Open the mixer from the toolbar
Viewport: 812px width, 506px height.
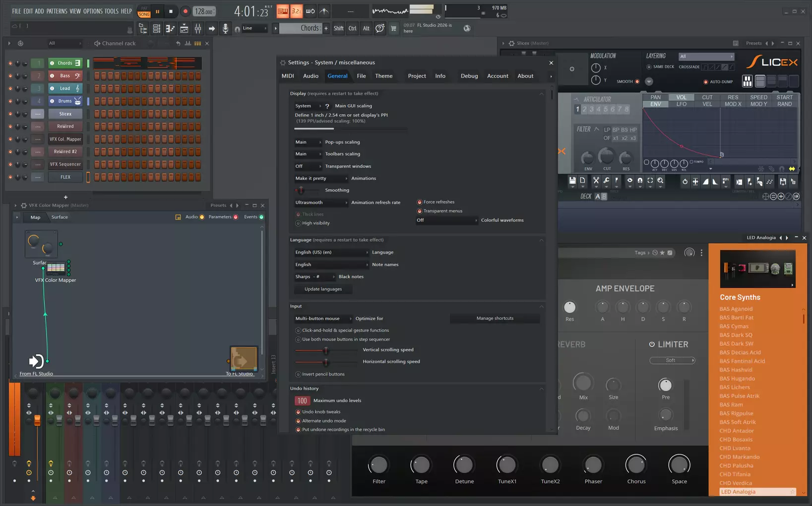[197, 29]
